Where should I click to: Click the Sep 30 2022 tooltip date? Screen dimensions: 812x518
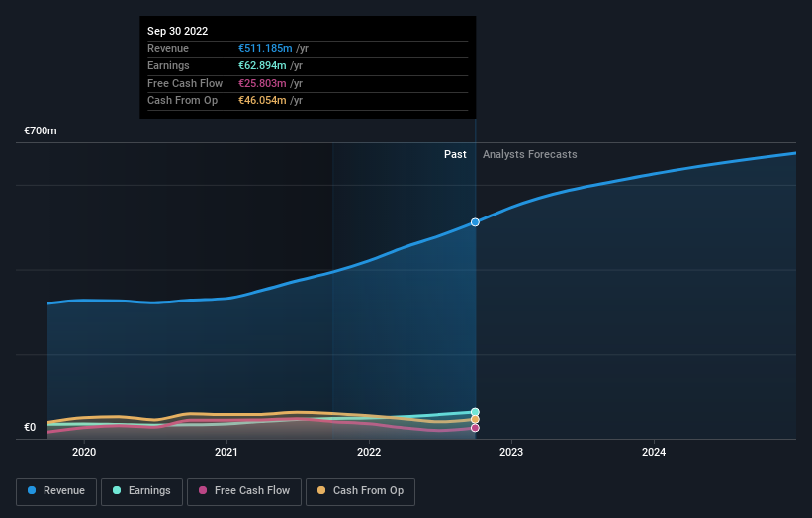[178, 31]
